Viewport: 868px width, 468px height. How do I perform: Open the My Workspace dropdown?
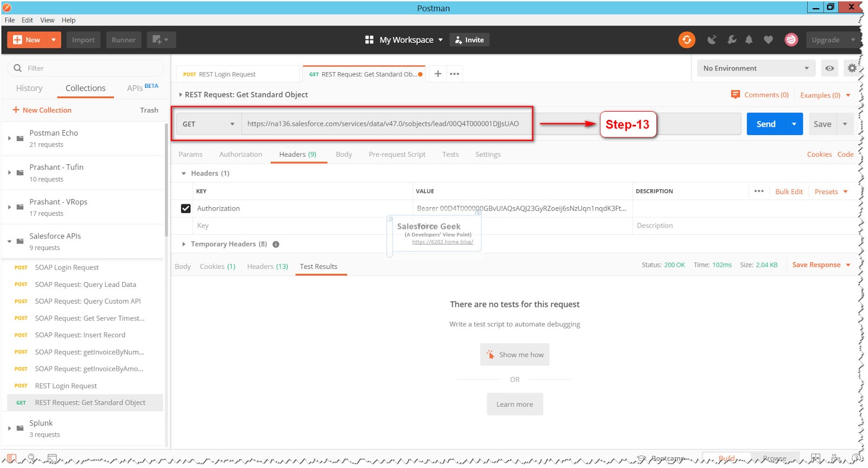[411, 40]
